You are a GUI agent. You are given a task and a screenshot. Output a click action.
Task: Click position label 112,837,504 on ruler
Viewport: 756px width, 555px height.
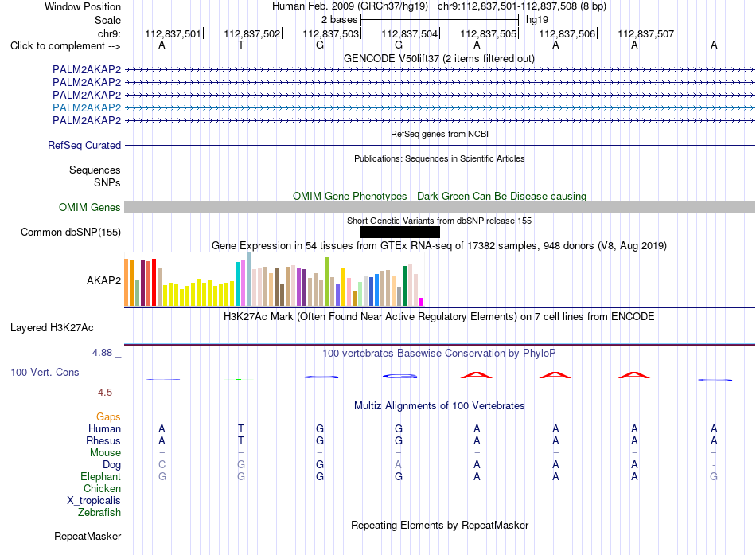click(x=409, y=33)
